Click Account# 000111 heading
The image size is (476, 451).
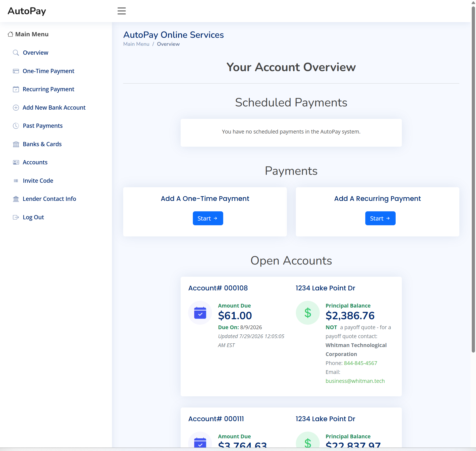pyautogui.click(x=216, y=419)
